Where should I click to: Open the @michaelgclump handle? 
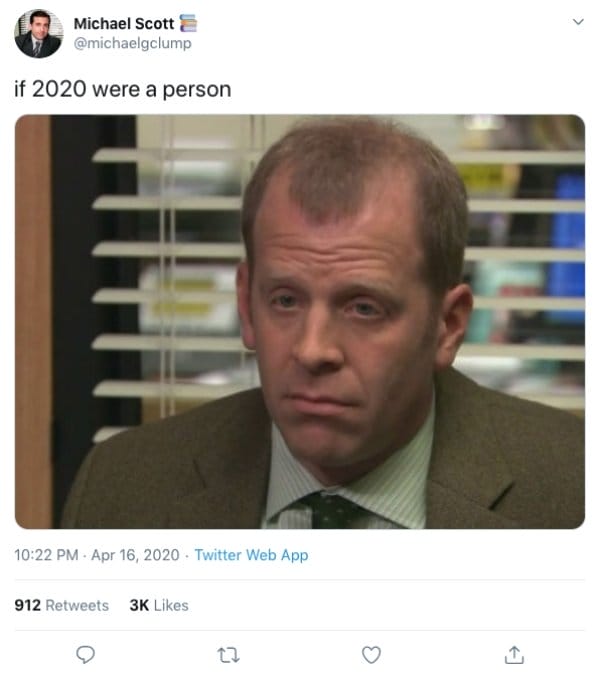point(133,44)
